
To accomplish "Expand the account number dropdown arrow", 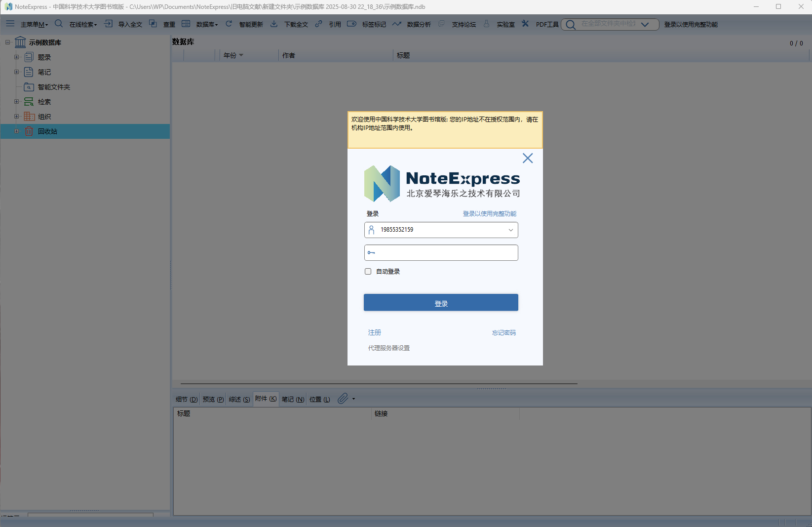I will point(511,230).
